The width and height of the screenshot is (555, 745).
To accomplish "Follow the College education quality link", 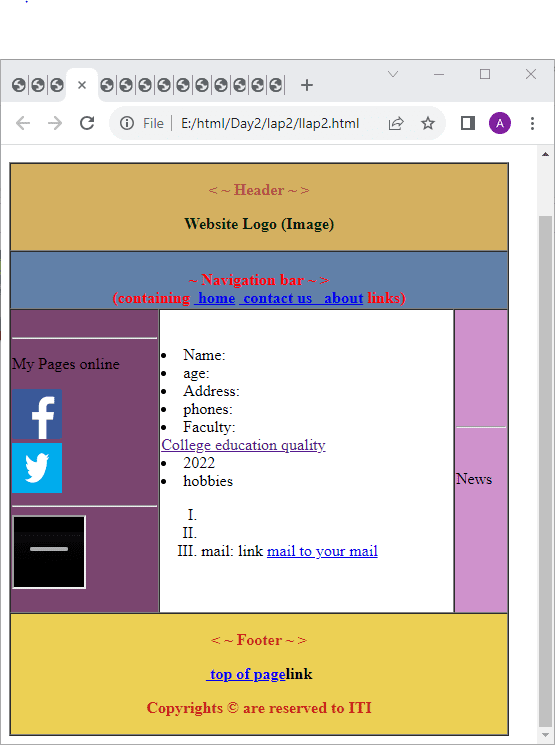I will click(243, 445).
